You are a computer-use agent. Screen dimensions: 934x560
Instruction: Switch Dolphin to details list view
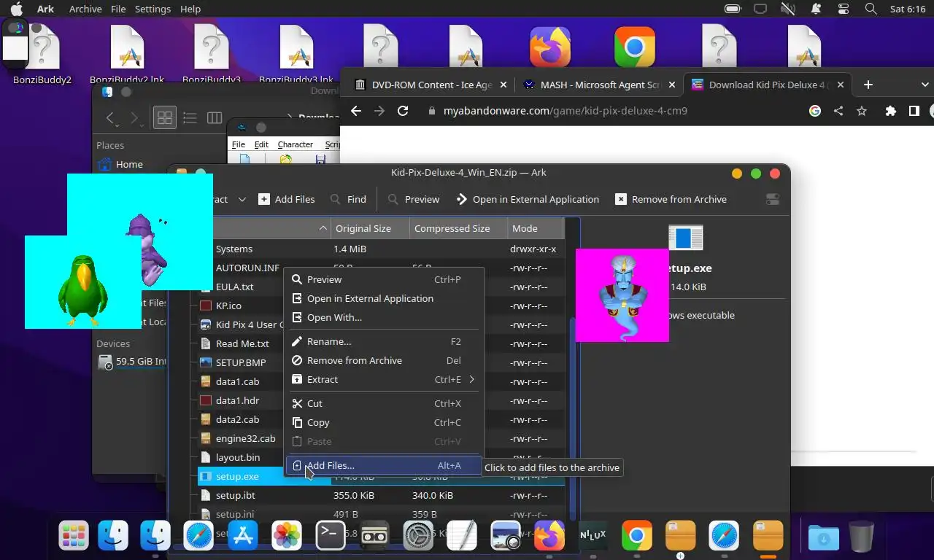190,117
